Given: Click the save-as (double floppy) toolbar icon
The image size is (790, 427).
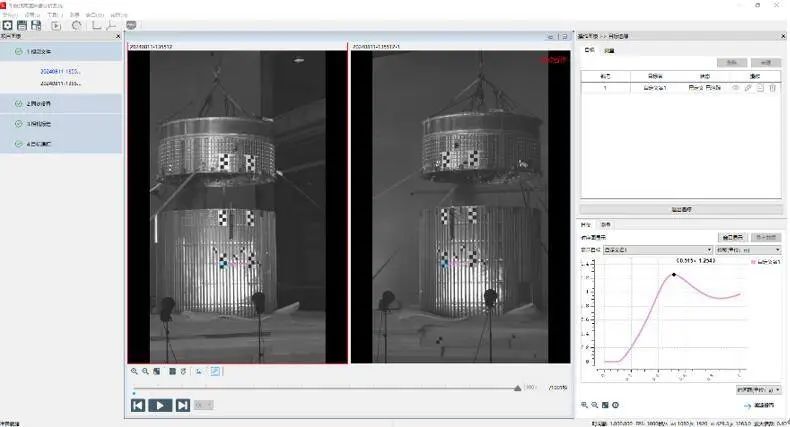Looking at the screenshot, I should click(36, 25).
